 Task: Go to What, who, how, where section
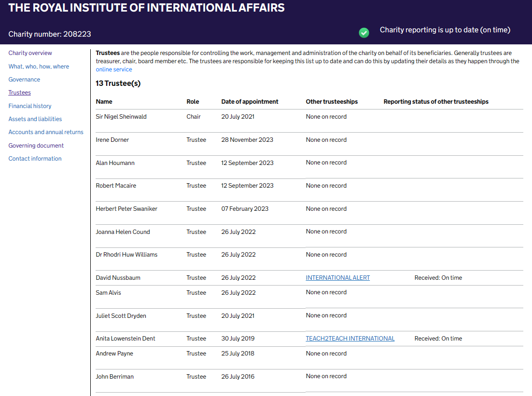(39, 67)
